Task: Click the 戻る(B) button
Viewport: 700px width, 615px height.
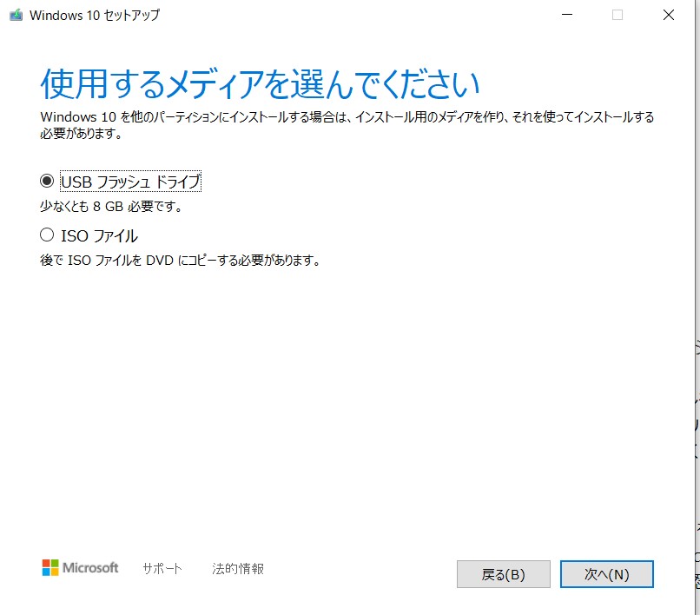Action: click(503, 574)
